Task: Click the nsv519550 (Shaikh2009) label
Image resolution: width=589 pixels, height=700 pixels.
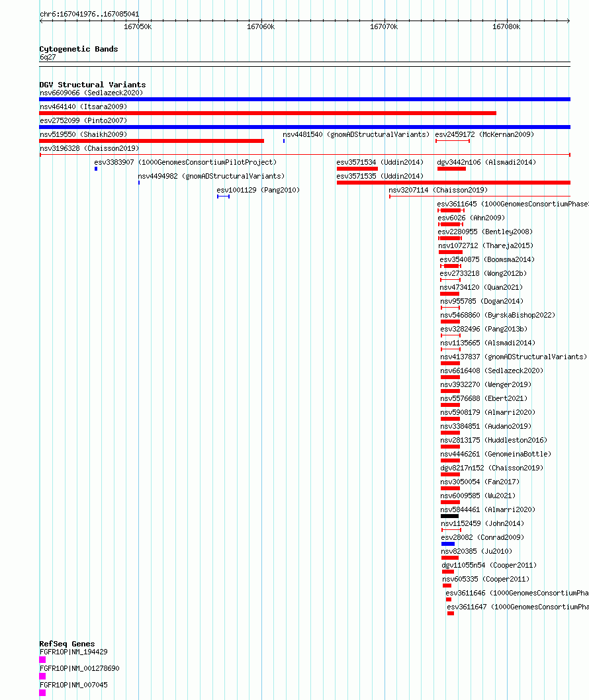Action: 83,134
